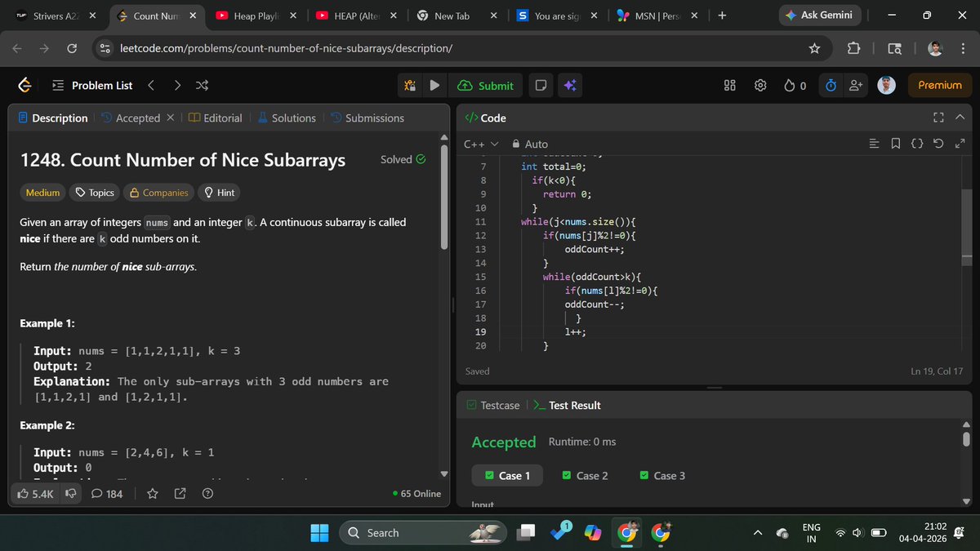Open the C++ language dropdown
Screen dimensions: 980x551
(481, 144)
